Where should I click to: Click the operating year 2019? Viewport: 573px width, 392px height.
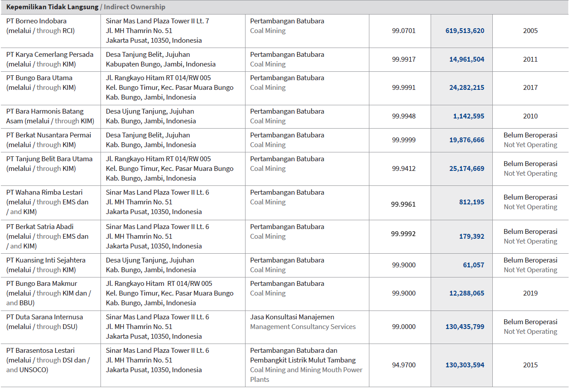click(530, 293)
